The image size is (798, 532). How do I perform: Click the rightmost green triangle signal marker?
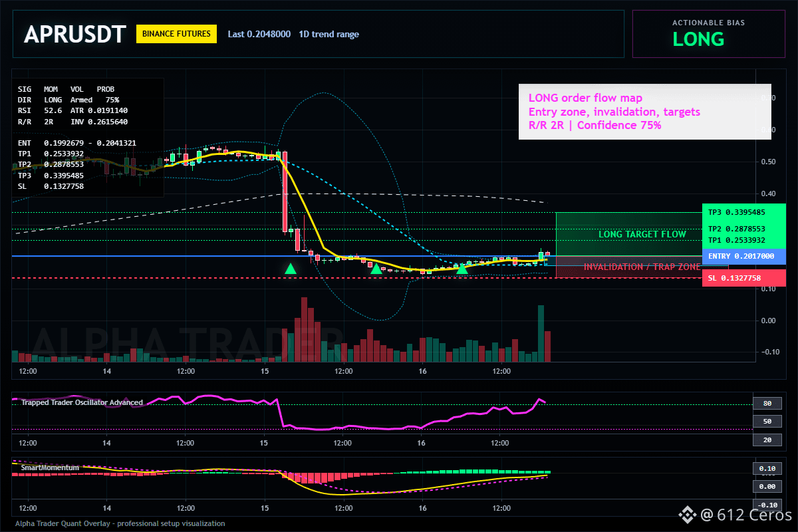[x=462, y=269]
